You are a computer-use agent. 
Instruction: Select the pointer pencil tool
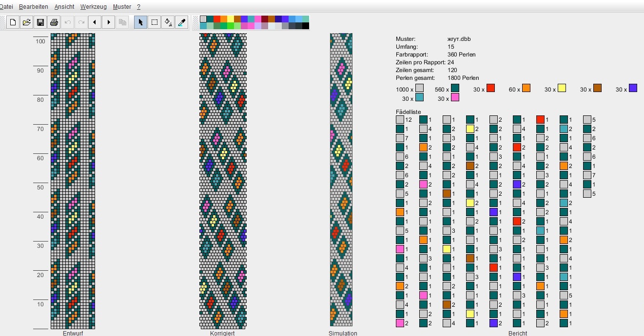click(140, 22)
